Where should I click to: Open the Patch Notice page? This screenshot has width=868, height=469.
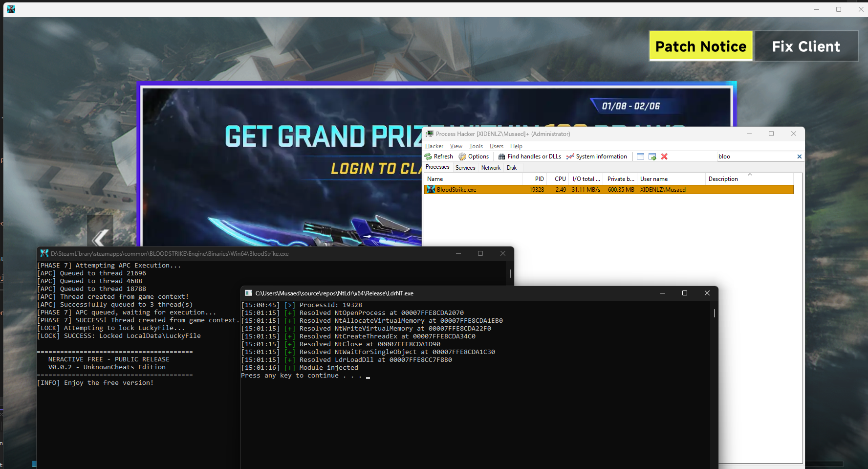pyautogui.click(x=701, y=46)
